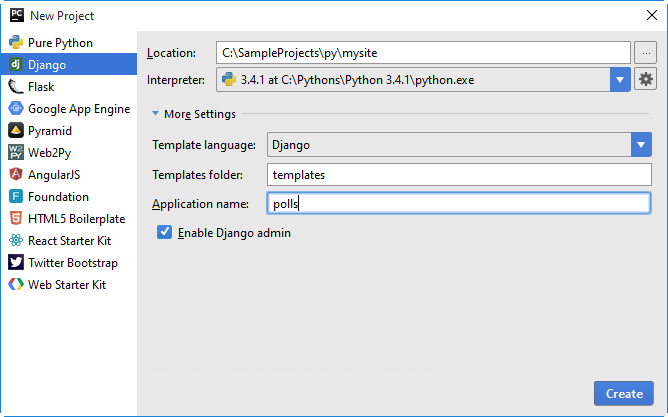The height and width of the screenshot is (417, 668).
Task: Browse for location with ellipsis button
Action: click(x=645, y=53)
